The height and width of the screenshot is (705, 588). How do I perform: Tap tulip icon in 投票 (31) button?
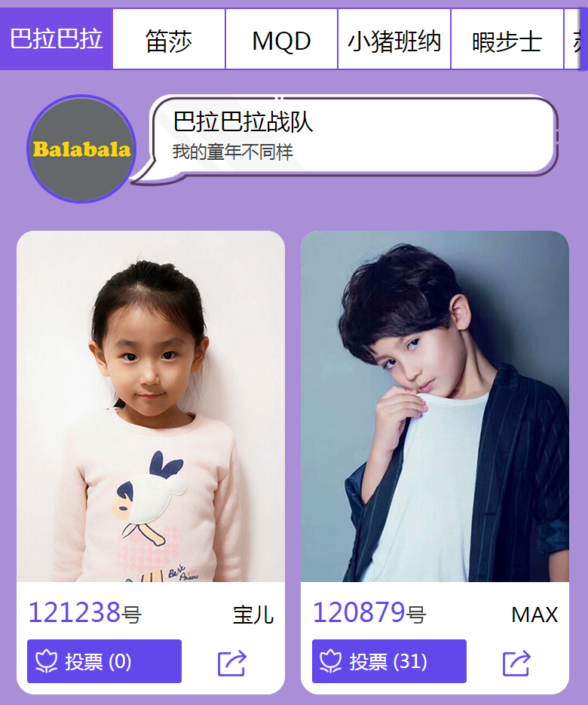click(331, 661)
